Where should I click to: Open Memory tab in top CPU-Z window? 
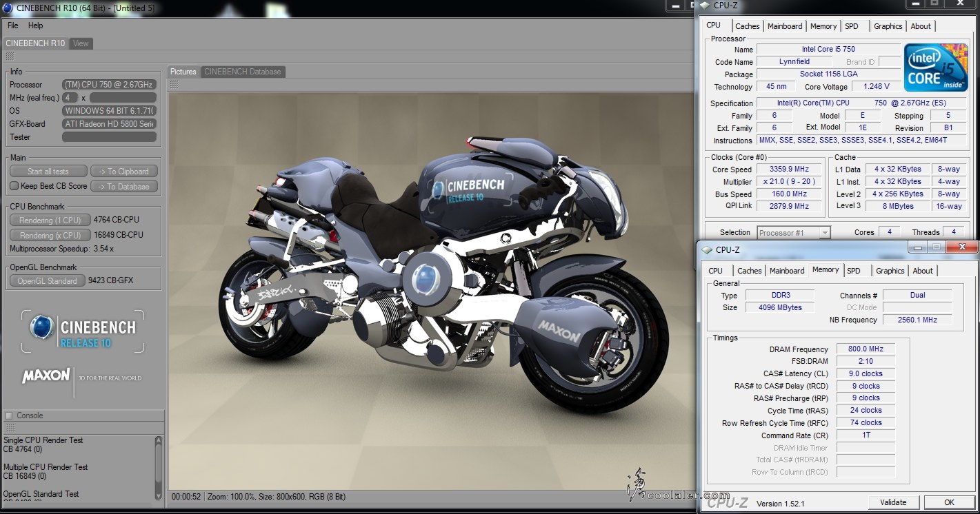[x=823, y=26]
